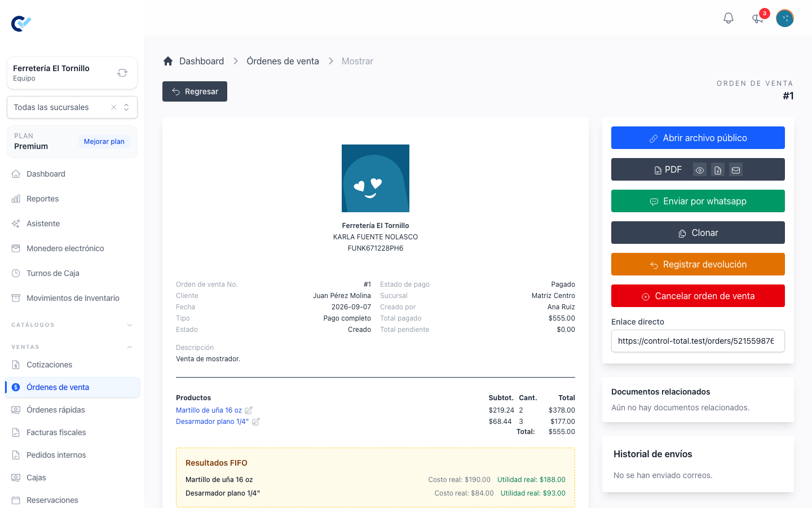Viewport: 812px width, 508px height.
Task: Click Abrir archivo público button
Action: [698, 138]
